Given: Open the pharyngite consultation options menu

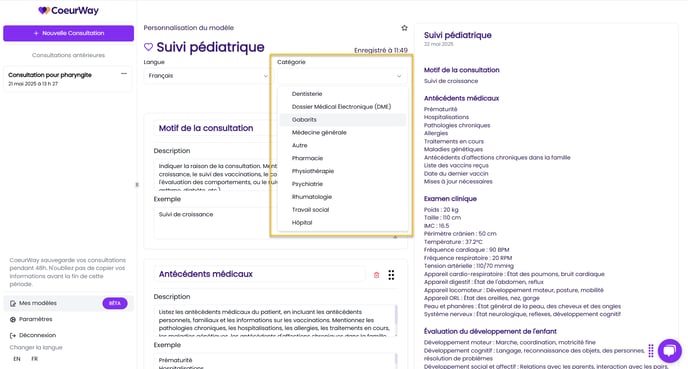Looking at the screenshot, I should pos(124,74).
